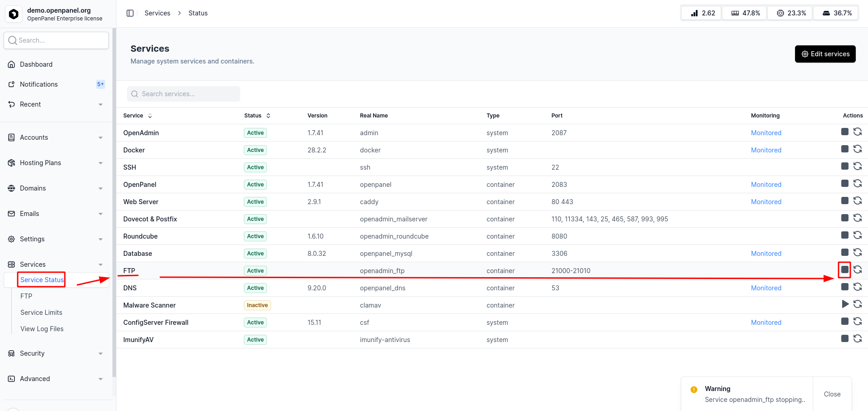The height and width of the screenshot is (411, 868).
Task: Restart the Malware Scanner service
Action: pyautogui.click(x=858, y=304)
